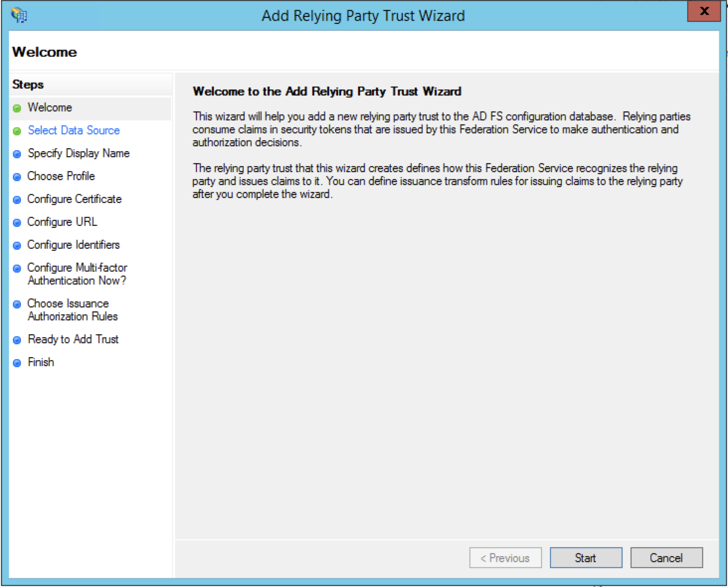Click the blue bullet beside Choose Profile

click(17, 177)
